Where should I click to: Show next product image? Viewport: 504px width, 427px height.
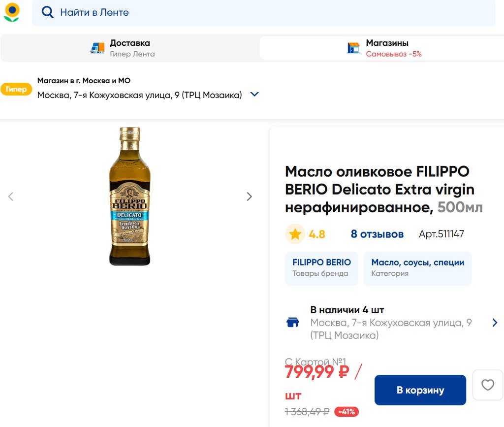249,197
